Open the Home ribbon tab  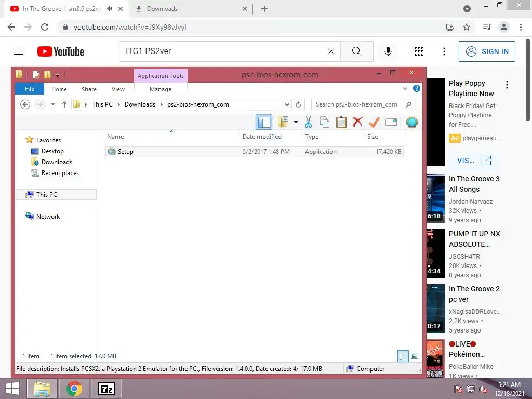click(x=59, y=89)
